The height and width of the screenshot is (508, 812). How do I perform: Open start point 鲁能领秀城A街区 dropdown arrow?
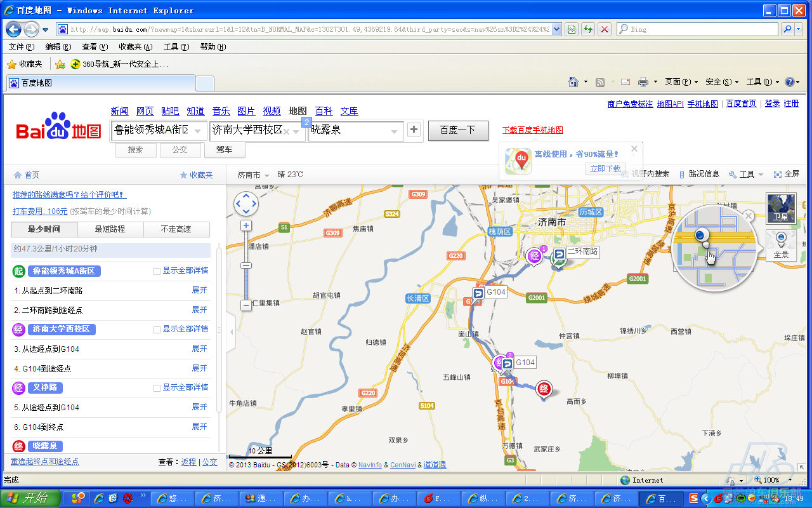click(x=199, y=131)
